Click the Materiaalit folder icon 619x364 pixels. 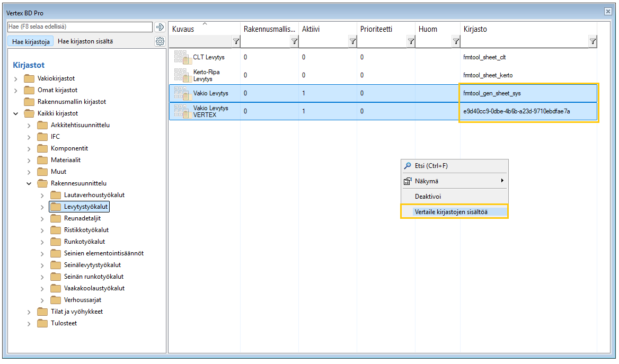point(42,160)
